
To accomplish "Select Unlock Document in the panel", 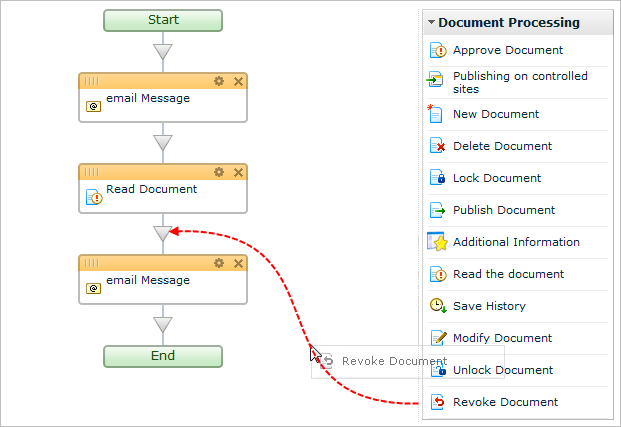I will 502,370.
